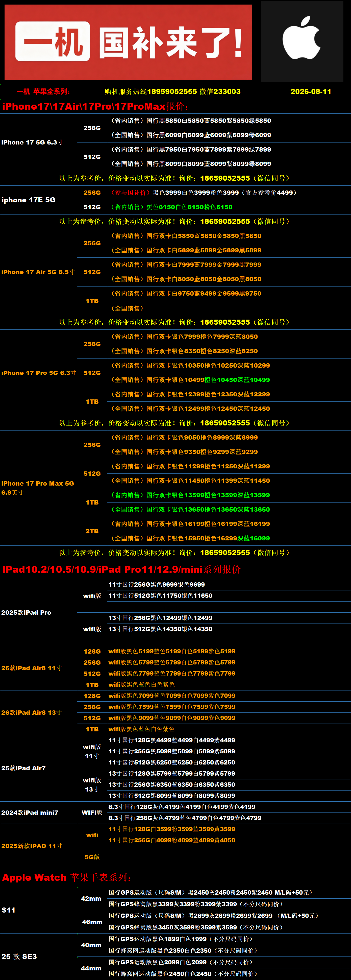Select the 'iPhone 17 5G 6.3寸' model cell
This screenshot has height=980, width=351.
click(39, 142)
